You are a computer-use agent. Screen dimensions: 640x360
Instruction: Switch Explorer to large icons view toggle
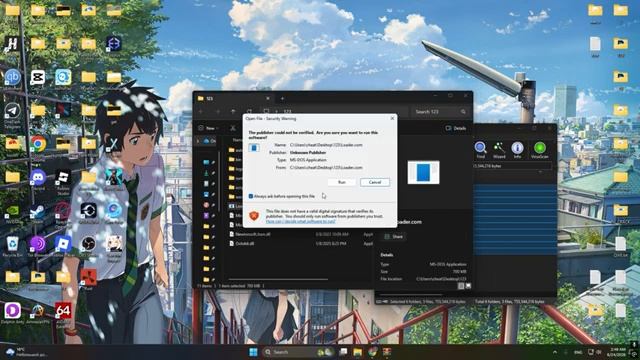468,286
